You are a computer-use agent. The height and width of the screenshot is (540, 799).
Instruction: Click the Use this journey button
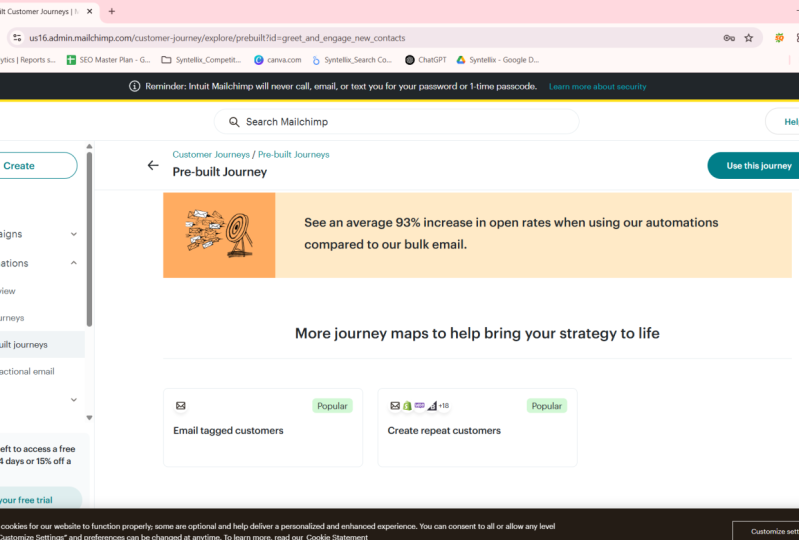753,166
